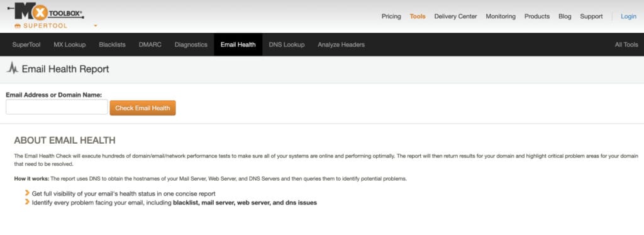This screenshot has height=235, width=644.
Task: Click the Check Email Health button
Action: click(x=143, y=108)
